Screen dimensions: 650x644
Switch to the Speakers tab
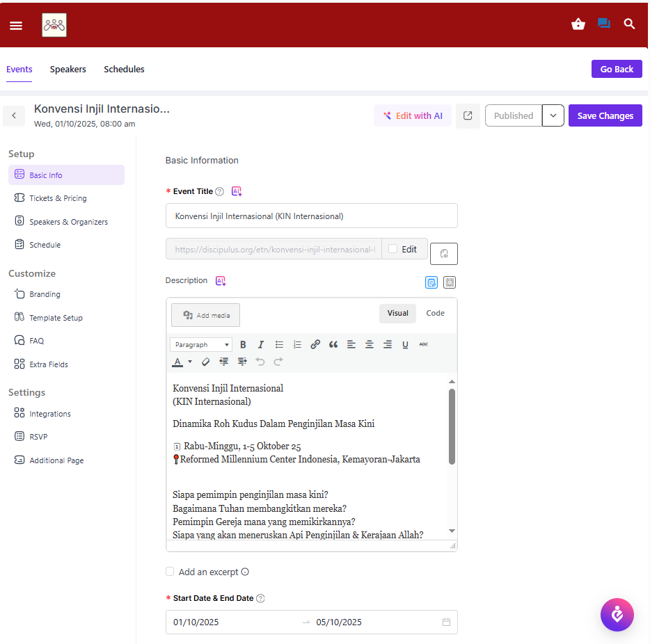[68, 70]
